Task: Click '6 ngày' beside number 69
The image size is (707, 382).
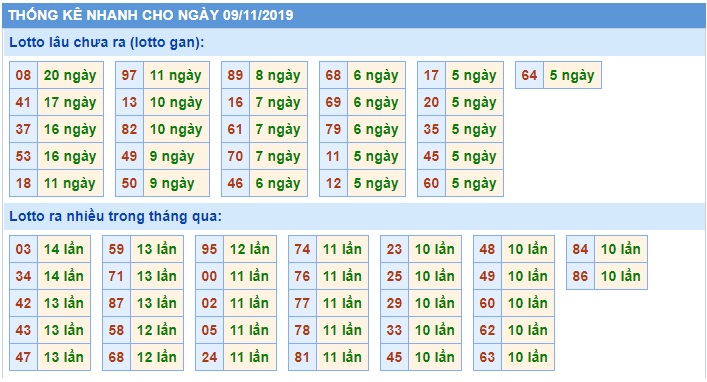Action: point(376,102)
